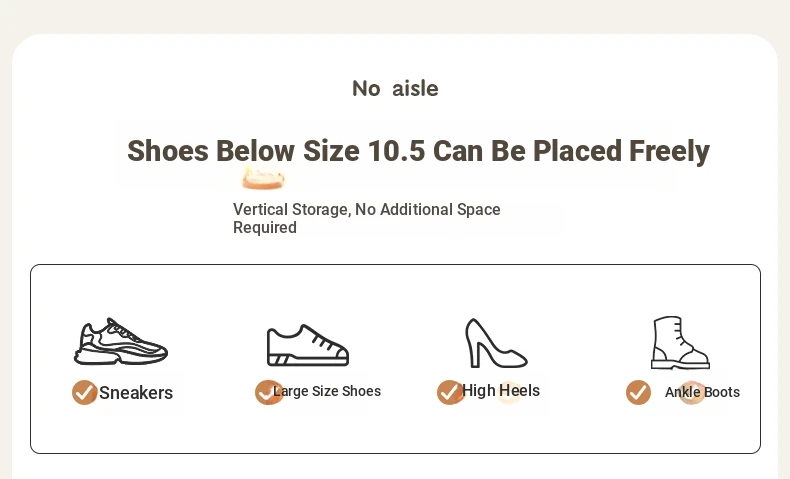
Task: Click the small orange image under headline
Action: (x=263, y=178)
